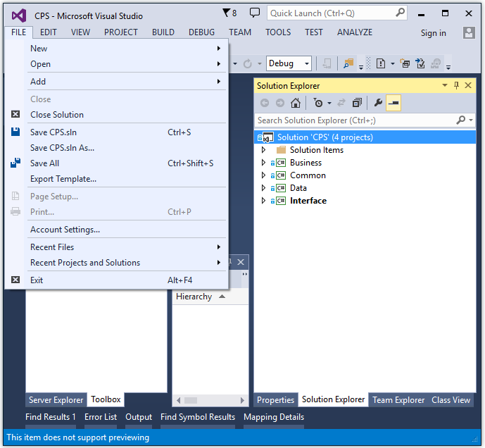The image size is (485, 448).
Task: Select the Solution 'CPS' (4 projects) row
Action: (365, 137)
